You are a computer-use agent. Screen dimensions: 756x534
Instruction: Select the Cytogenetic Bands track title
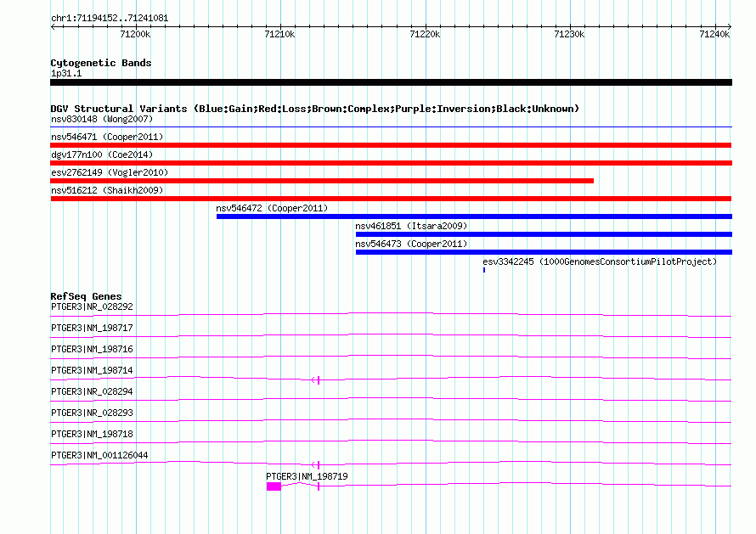pos(101,63)
